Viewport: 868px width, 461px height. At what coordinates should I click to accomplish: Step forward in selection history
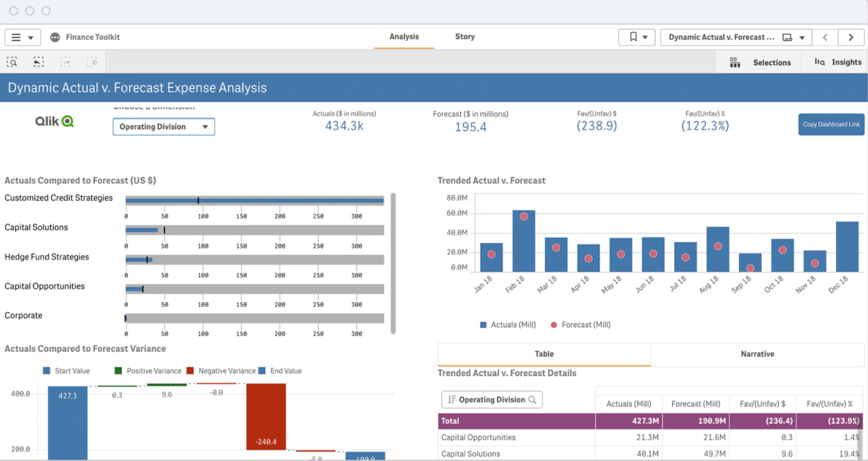[x=66, y=62]
